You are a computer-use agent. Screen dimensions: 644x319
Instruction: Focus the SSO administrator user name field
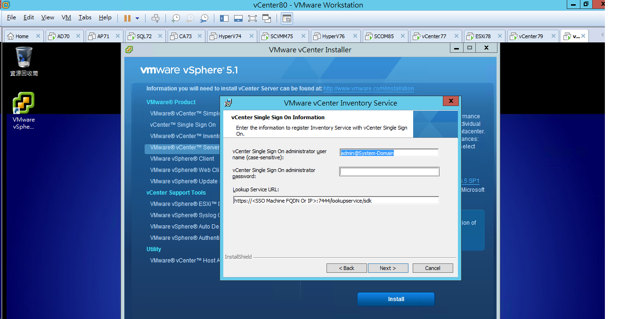point(389,153)
